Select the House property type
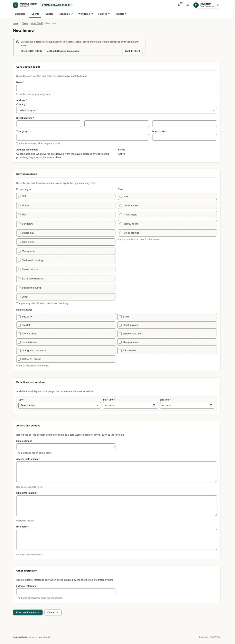235x644 pixels. point(66,205)
